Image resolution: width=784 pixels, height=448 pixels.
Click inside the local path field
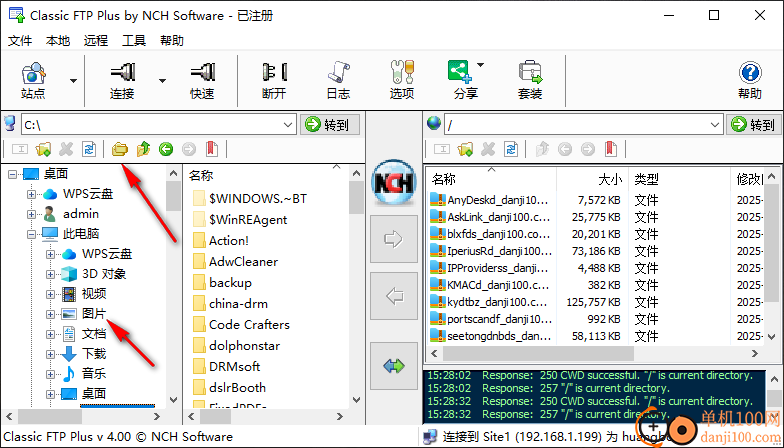[x=152, y=124]
